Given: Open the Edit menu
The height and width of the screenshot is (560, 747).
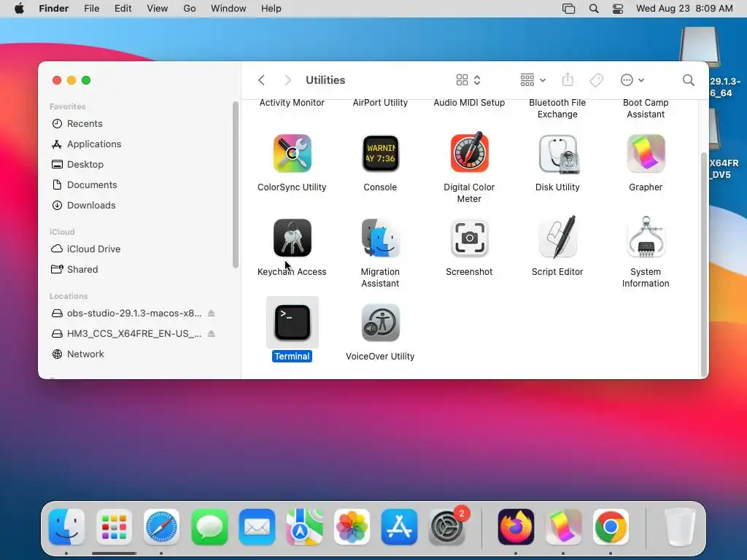Looking at the screenshot, I should [123, 9].
